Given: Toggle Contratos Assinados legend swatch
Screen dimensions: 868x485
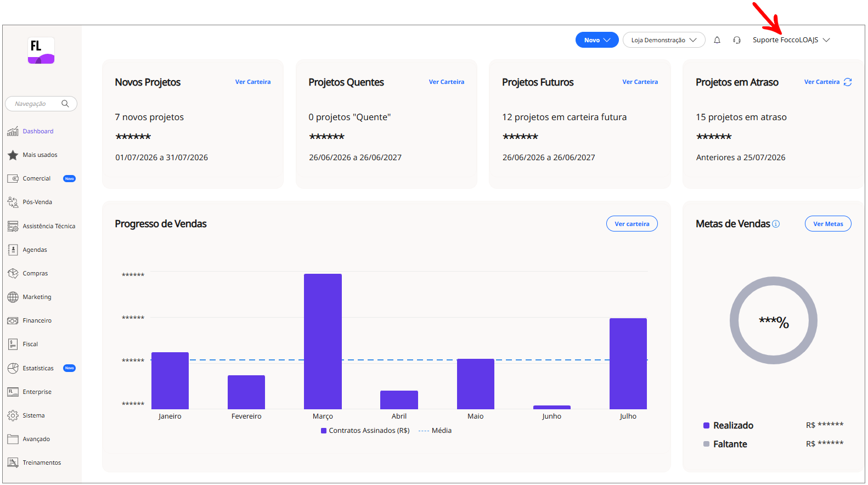Looking at the screenshot, I should coord(324,431).
